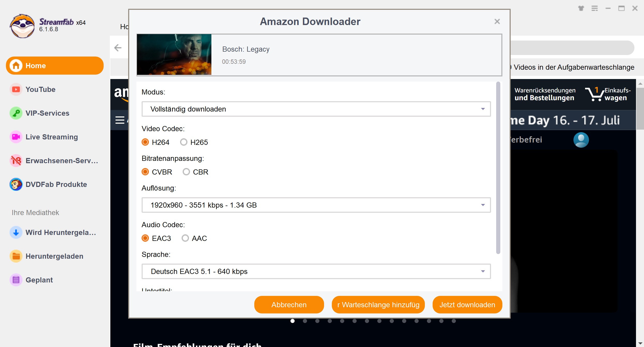
Task: Select the last carousel dot indicator
Action: [x=454, y=321]
